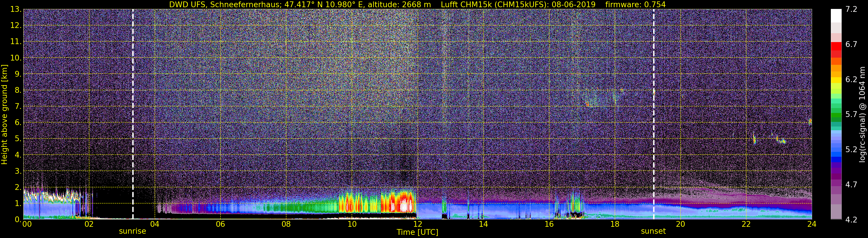
Task: Click the height axis tick label '10.'
Action: coord(16,58)
